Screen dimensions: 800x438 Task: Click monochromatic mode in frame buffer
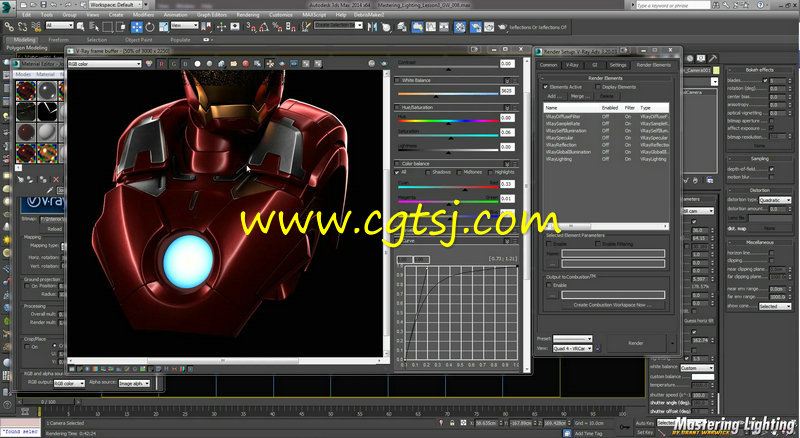pos(209,64)
